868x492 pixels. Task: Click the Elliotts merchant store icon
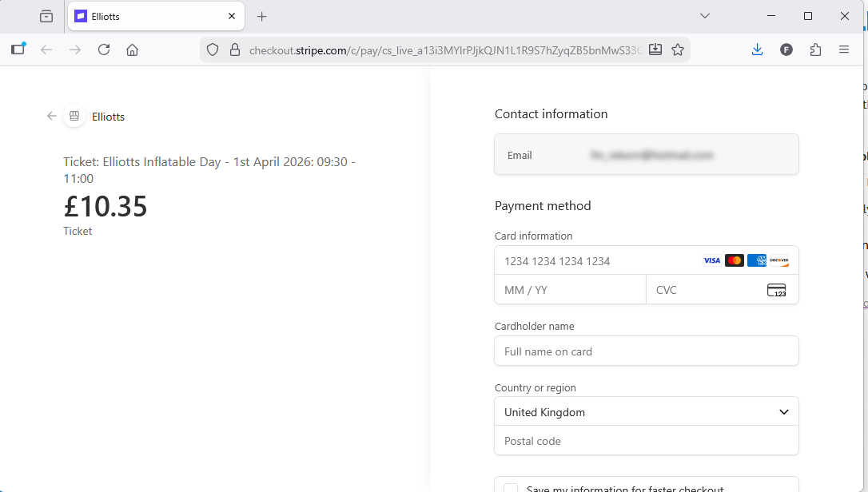coord(74,116)
